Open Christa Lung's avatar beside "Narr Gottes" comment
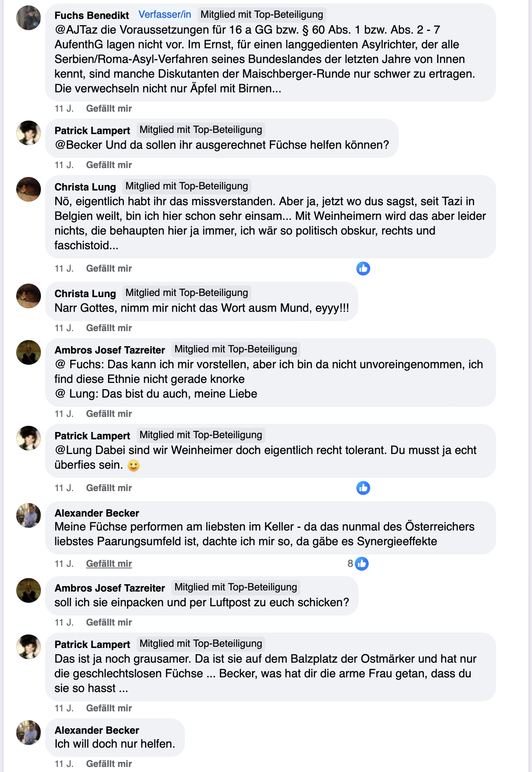This screenshot has height=772, width=532. [x=29, y=296]
